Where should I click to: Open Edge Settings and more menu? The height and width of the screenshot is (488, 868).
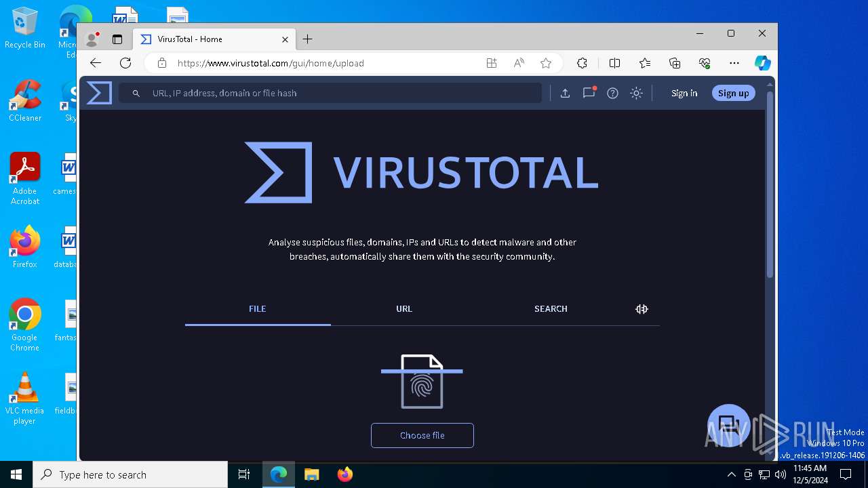point(734,63)
